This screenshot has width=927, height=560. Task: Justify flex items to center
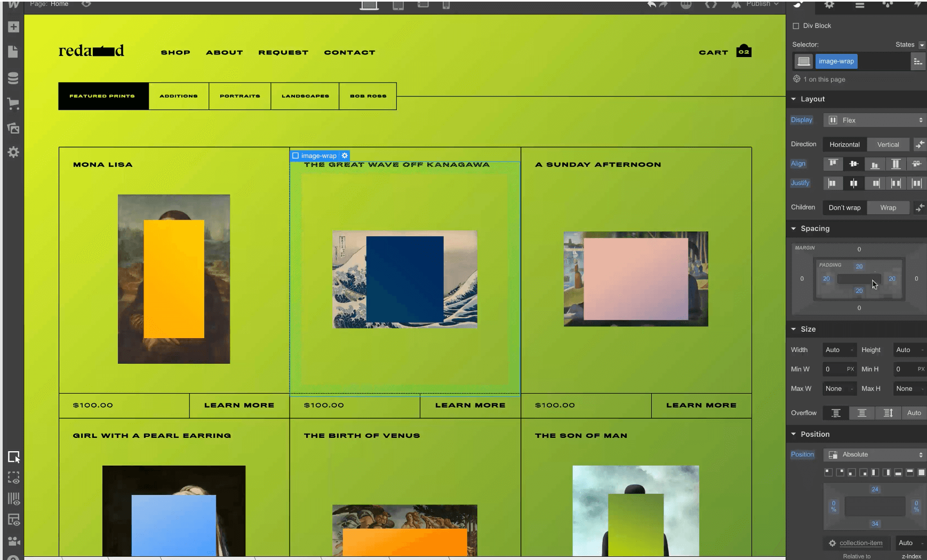point(854,183)
